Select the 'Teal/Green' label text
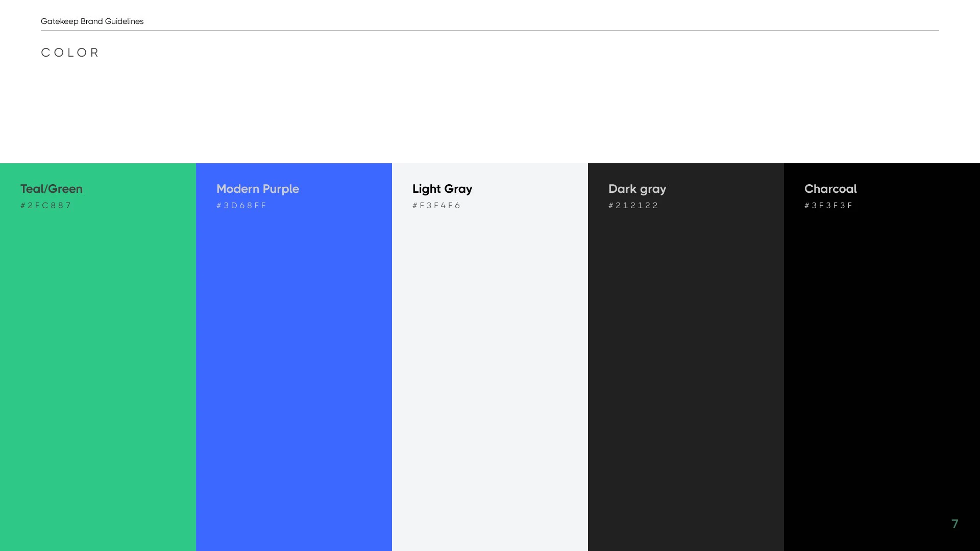Viewport: 980px width, 551px height. (x=52, y=189)
